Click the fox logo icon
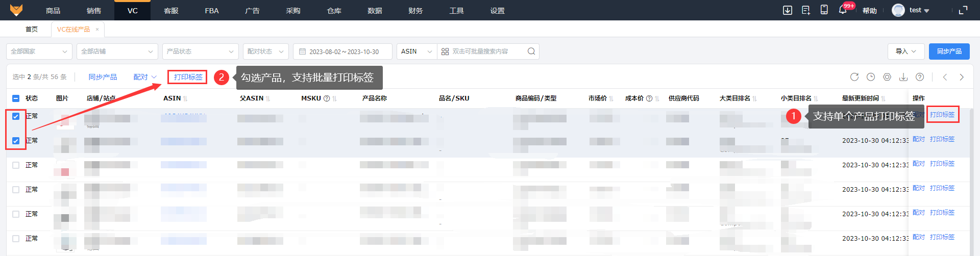 coord(16,10)
